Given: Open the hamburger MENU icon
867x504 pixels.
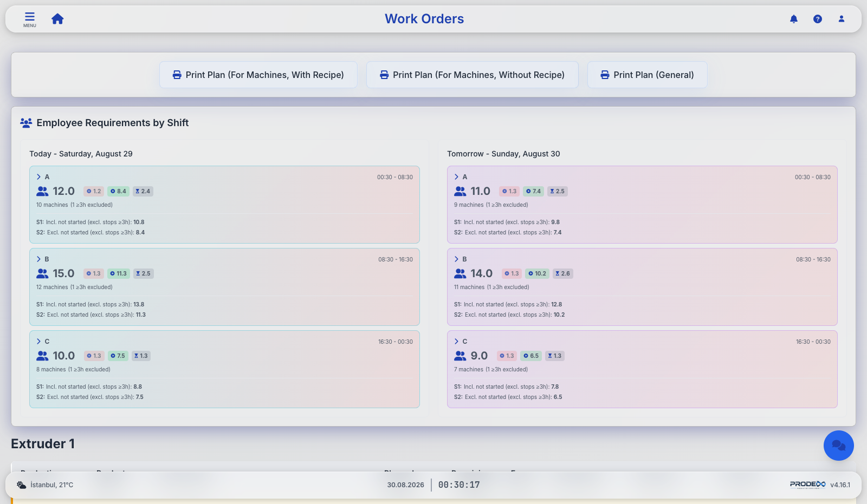Looking at the screenshot, I should coord(30,19).
